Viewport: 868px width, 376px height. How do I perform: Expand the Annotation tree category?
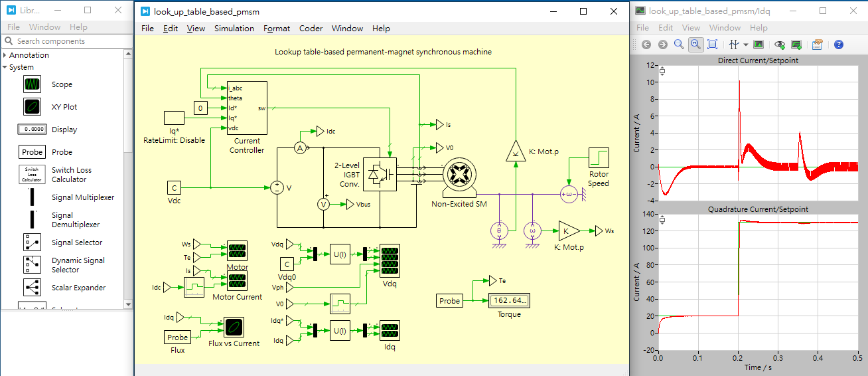pyautogui.click(x=5, y=55)
